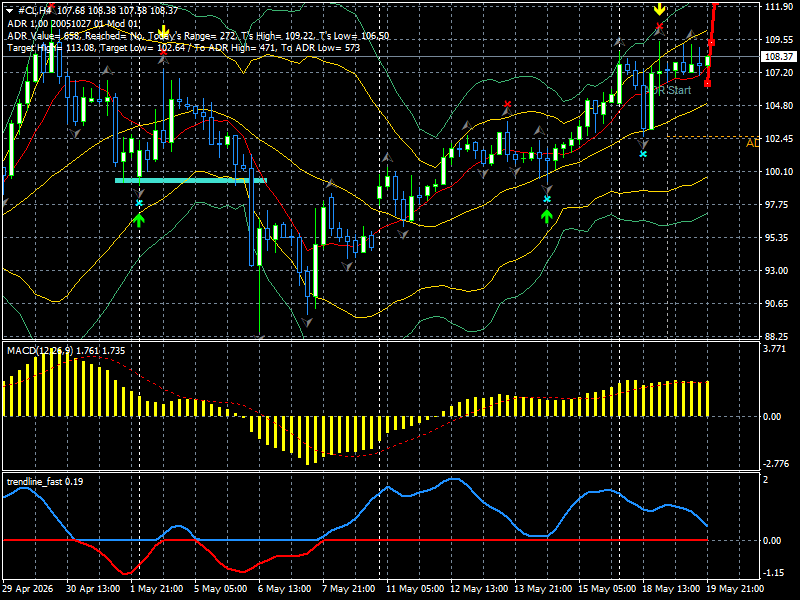Click the 'trendline_fast 0.19' indicator label
The image size is (800, 600).
click(x=45, y=482)
